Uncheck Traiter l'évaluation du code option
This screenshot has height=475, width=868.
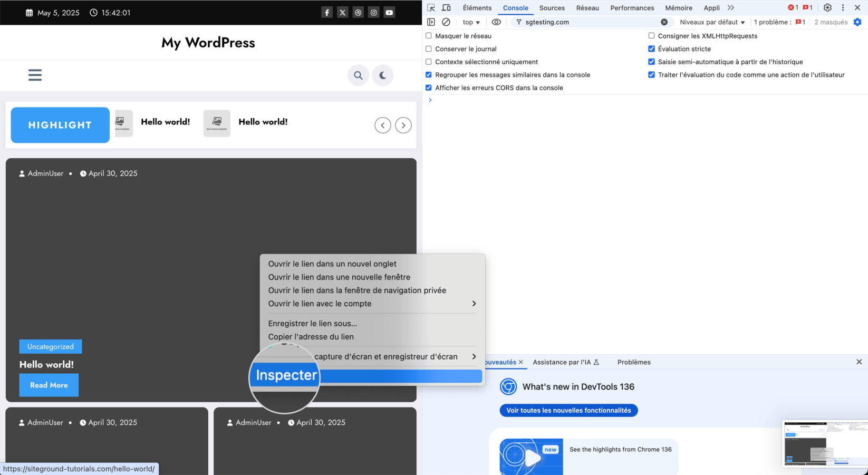pyautogui.click(x=651, y=75)
